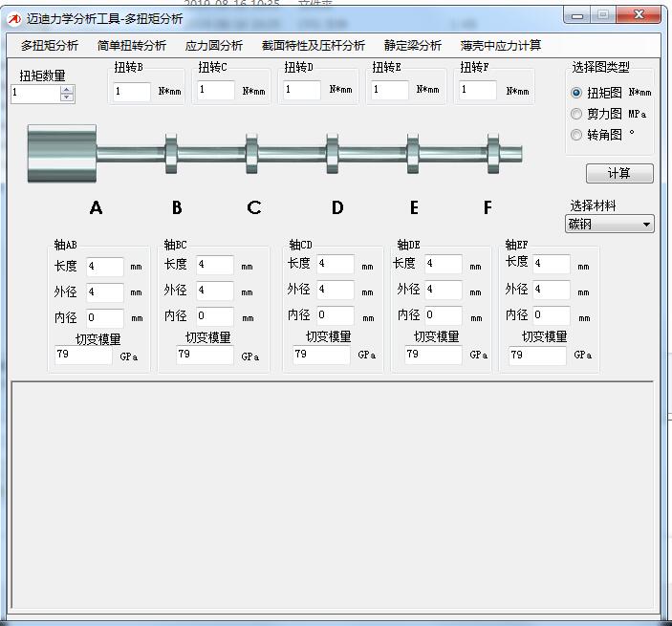Click the 计算 button
The width and height of the screenshot is (672, 626).
(619, 174)
